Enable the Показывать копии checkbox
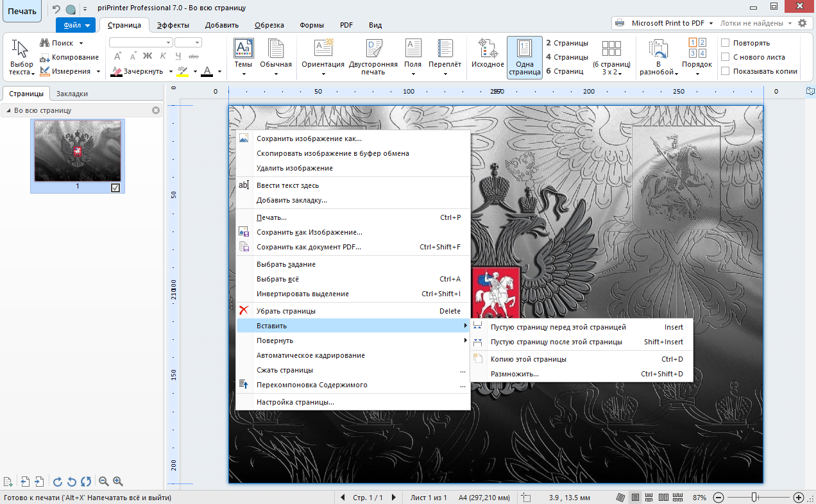The width and height of the screenshot is (816, 504). [726, 71]
